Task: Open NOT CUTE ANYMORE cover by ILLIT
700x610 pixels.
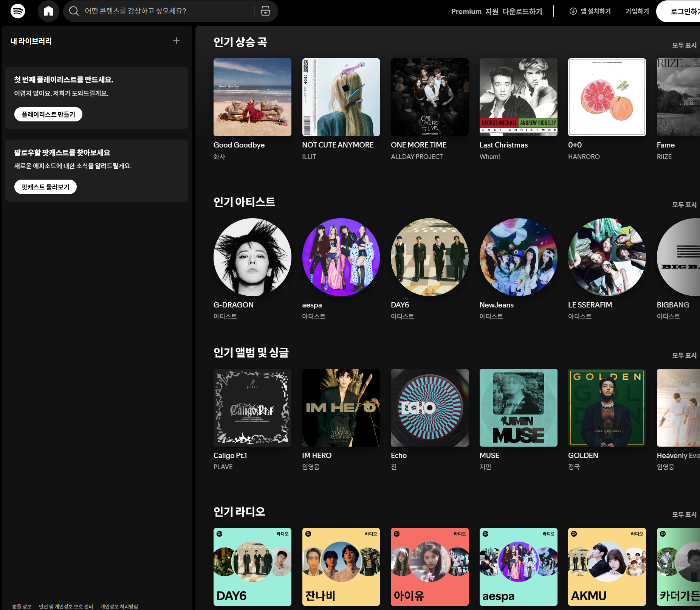Action: [341, 97]
